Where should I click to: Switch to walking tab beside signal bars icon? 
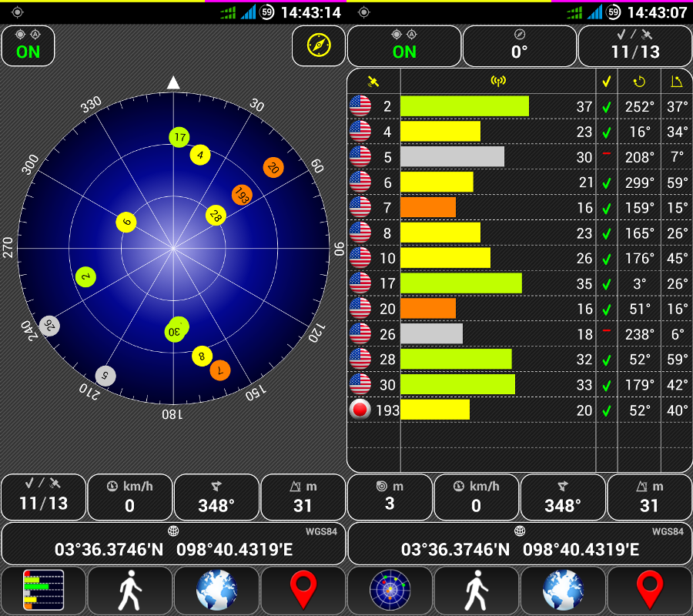click(x=129, y=591)
